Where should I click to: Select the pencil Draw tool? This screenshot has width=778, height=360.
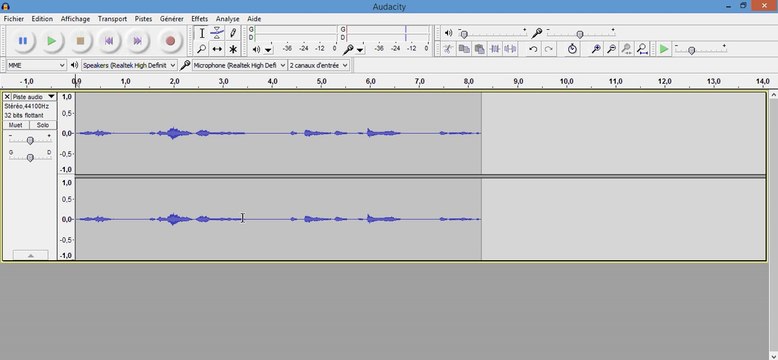pyautogui.click(x=233, y=33)
